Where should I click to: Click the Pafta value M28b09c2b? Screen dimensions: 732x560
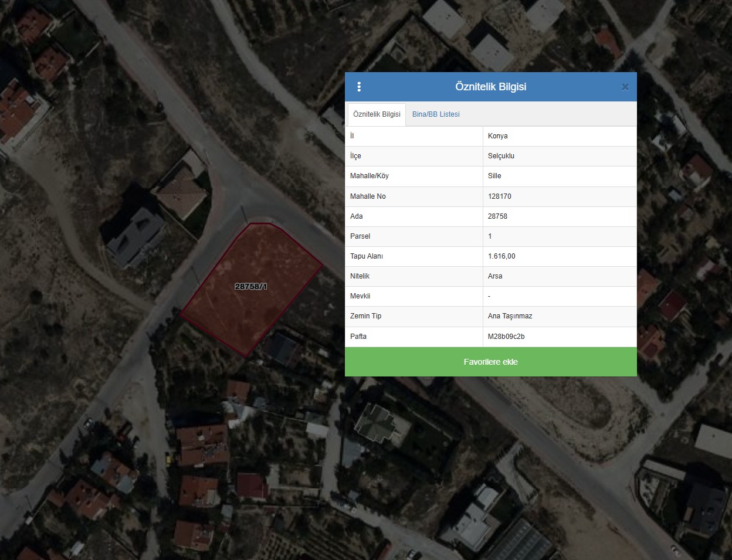tap(506, 337)
